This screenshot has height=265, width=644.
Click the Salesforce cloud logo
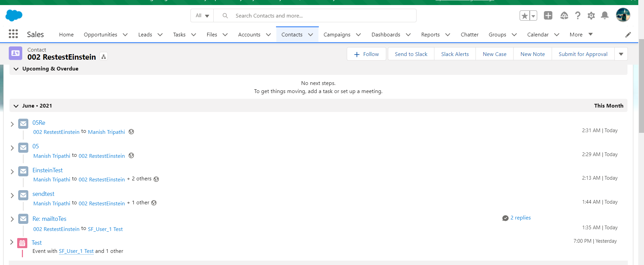point(14,16)
